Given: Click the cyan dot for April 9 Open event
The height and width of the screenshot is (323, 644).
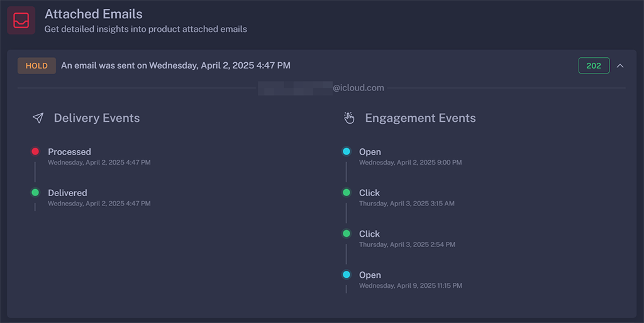Looking at the screenshot, I should [347, 275].
